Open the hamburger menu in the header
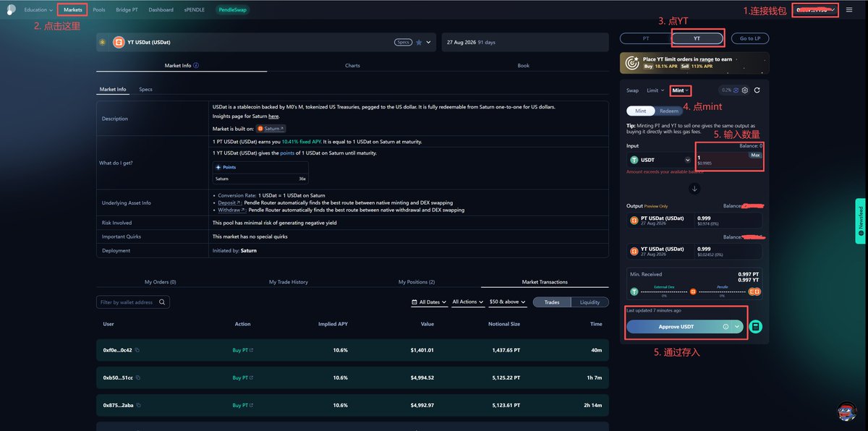The image size is (868, 431). click(849, 10)
